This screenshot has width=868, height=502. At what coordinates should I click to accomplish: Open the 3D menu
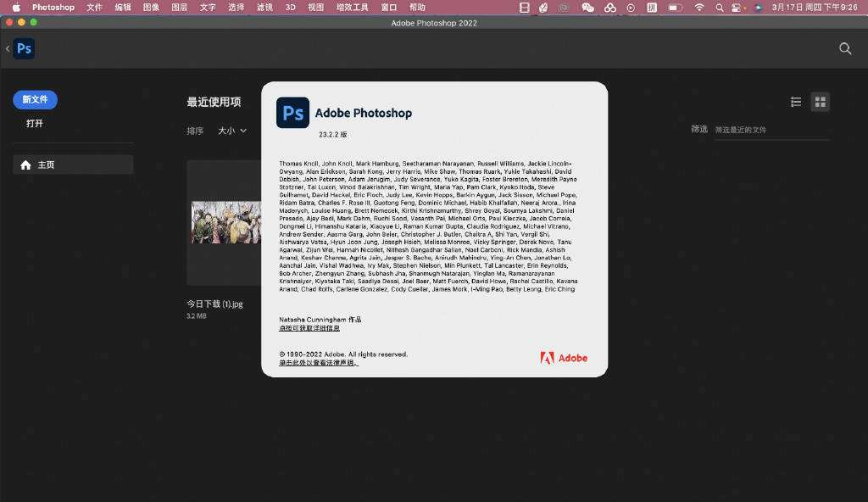pos(291,7)
